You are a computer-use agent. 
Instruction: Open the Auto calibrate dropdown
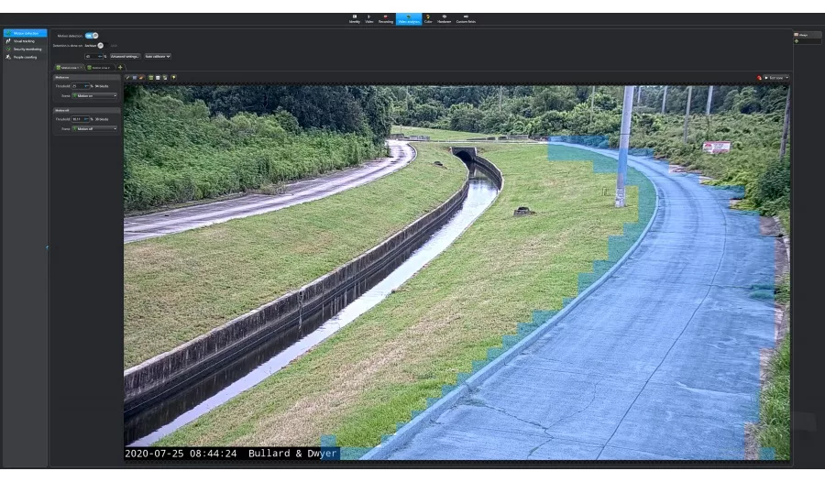coord(158,56)
